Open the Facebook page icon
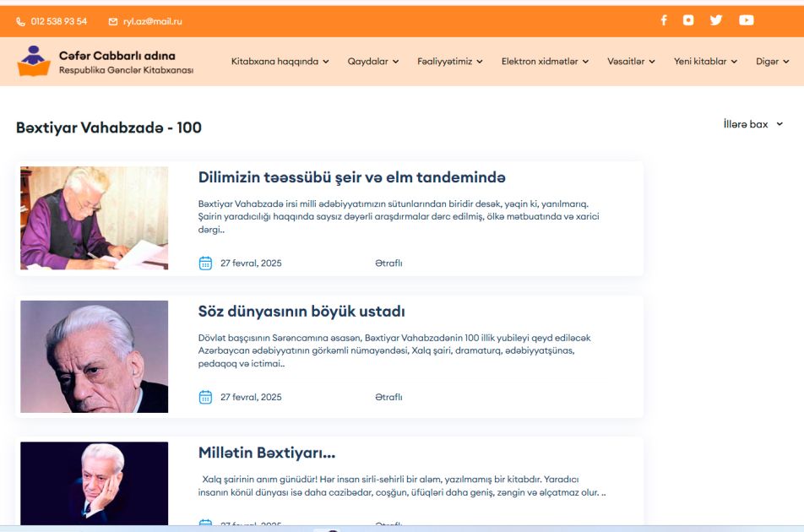 pyautogui.click(x=664, y=20)
